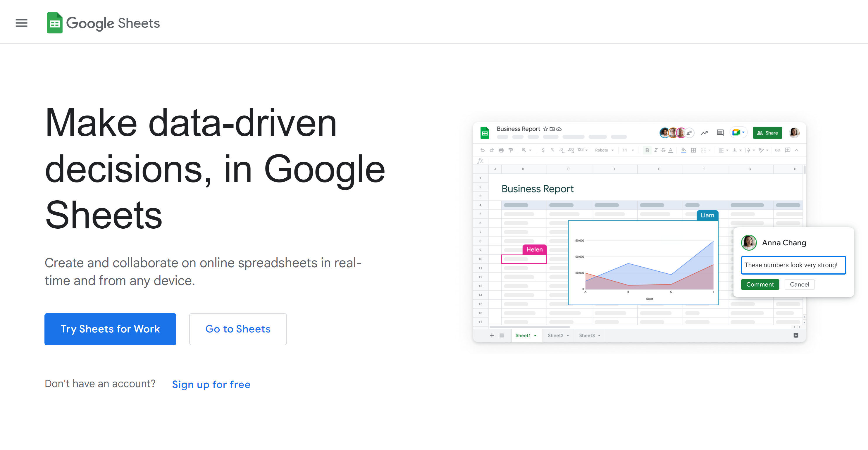
Task: Open the Google Meet dropdown
Action: pyautogui.click(x=738, y=132)
